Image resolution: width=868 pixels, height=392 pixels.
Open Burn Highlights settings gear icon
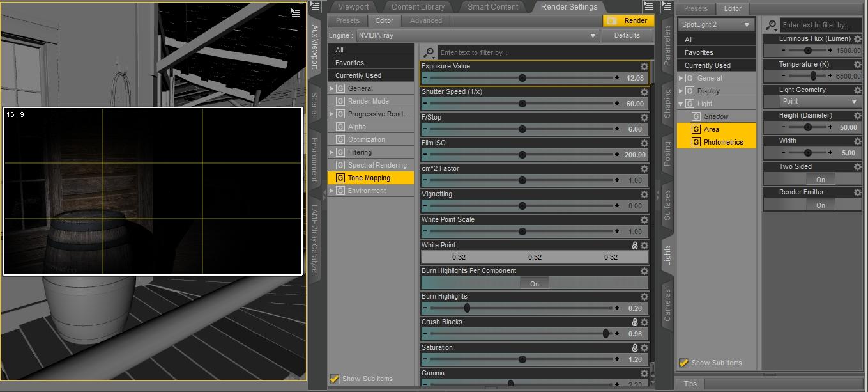pyautogui.click(x=644, y=297)
